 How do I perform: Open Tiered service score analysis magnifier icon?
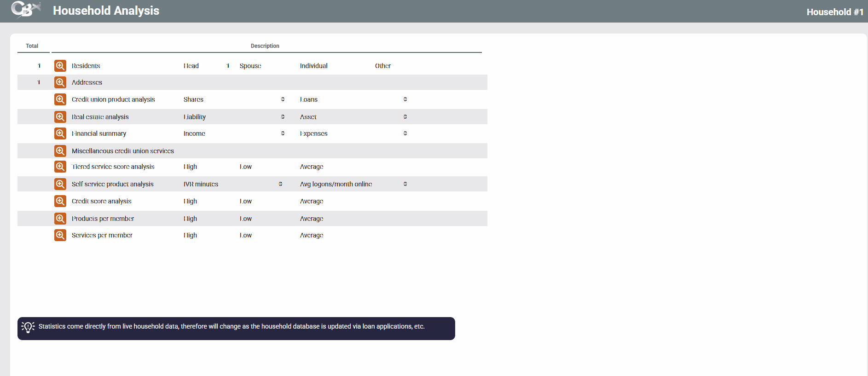[60, 167]
